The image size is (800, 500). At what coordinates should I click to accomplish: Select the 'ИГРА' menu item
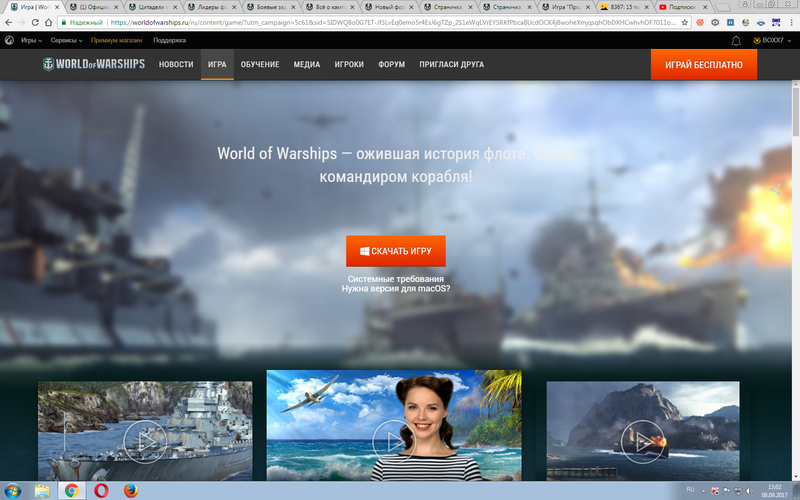(x=217, y=64)
